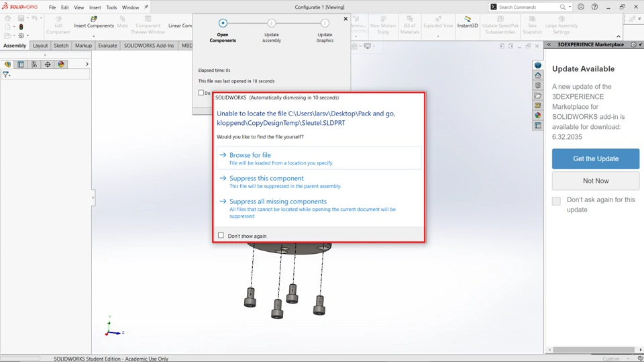Click the Save disk icon
Screen dimensions: 644x362
[x=21, y=18]
